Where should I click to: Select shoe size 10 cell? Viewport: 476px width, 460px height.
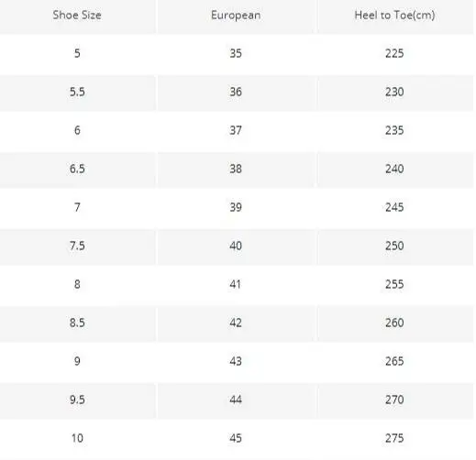pyautogui.click(x=77, y=438)
